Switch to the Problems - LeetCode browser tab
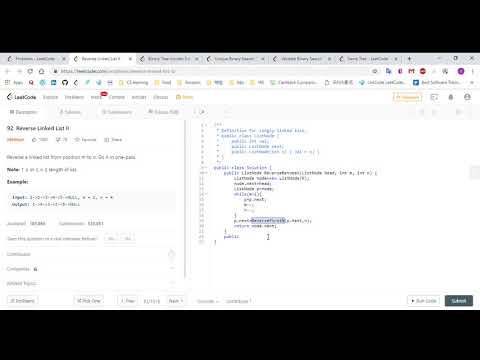The image size is (480, 360). point(35,59)
